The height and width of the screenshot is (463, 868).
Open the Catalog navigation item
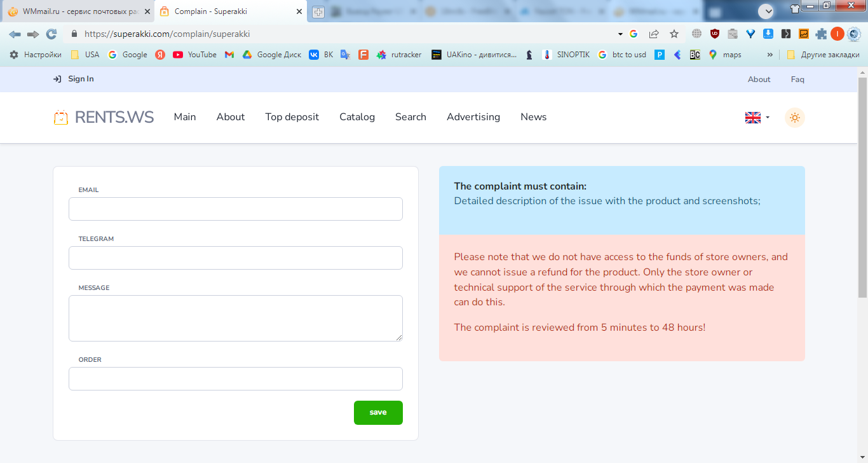[357, 117]
